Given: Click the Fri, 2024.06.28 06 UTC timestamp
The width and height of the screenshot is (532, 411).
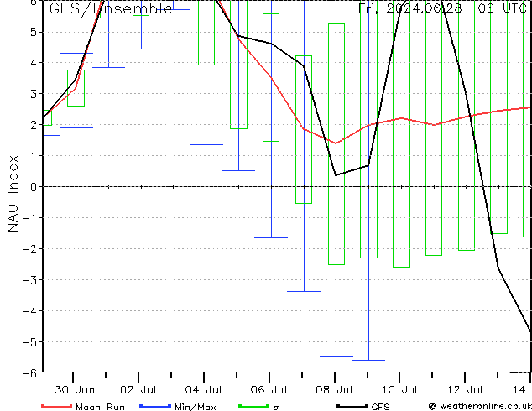Looking at the screenshot, I should click(x=443, y=8).
